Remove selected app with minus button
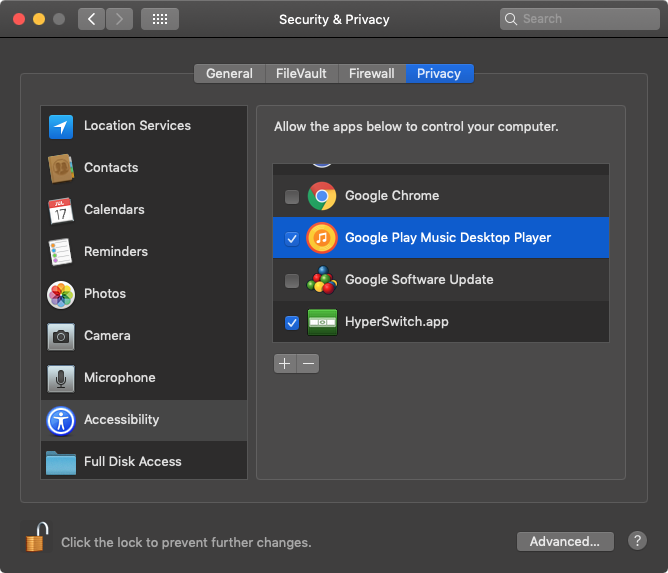 click(308, 363)
